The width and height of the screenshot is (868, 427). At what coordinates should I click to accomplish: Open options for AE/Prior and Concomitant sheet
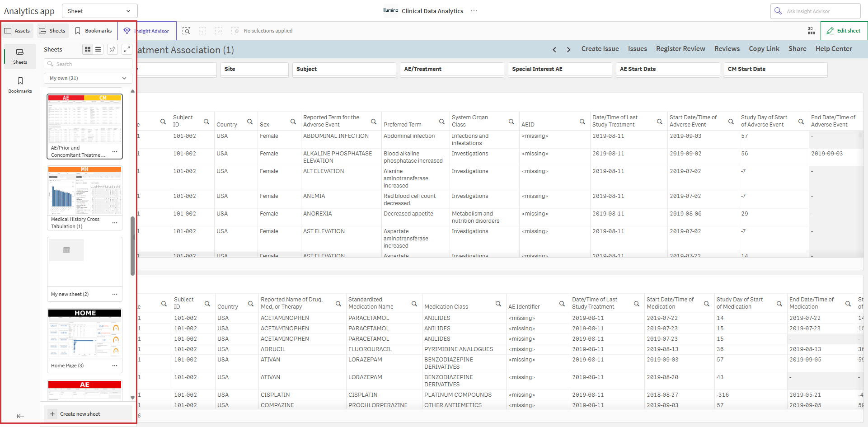click(x=115, y=151)
